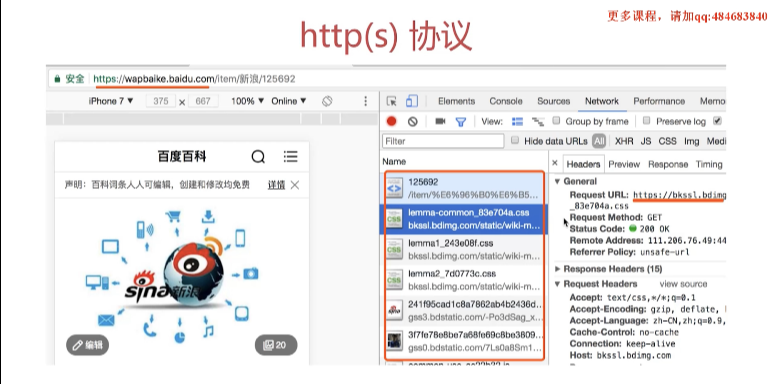Open the iPhone 7 device dropdown
The image size is (770, 384).
[111, 101]
